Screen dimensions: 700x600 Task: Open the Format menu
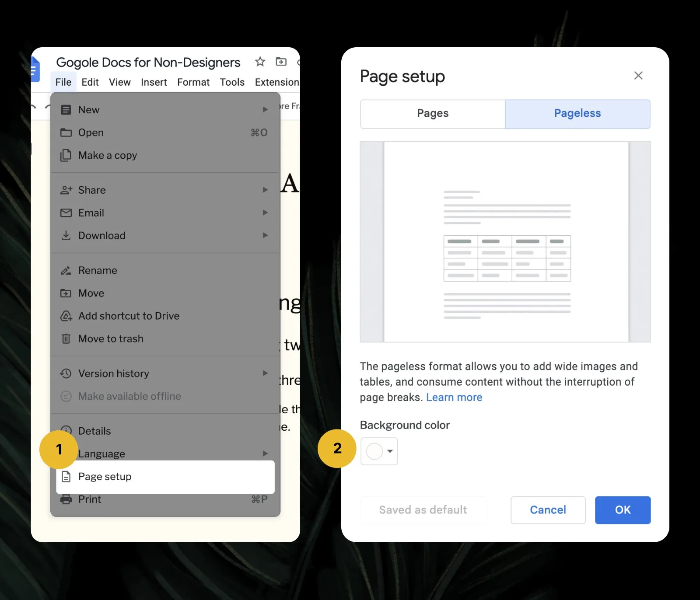pyautogui.click(x=193, y=82)
